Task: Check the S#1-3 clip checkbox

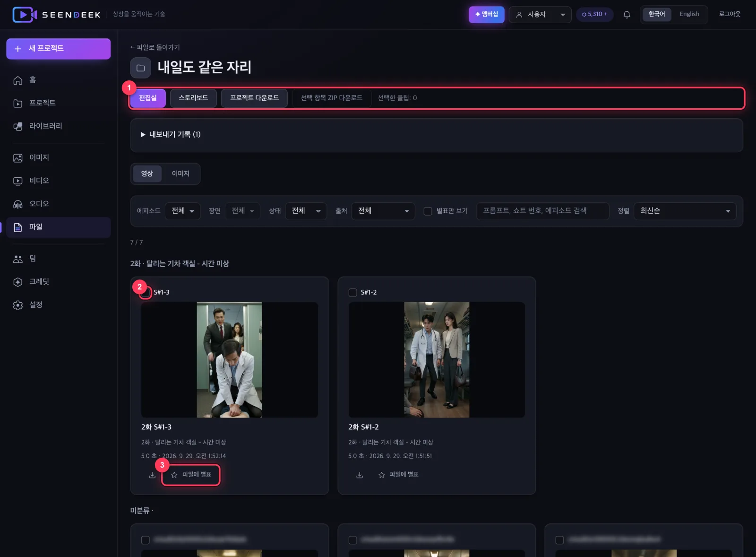Action: pos(146,293)
